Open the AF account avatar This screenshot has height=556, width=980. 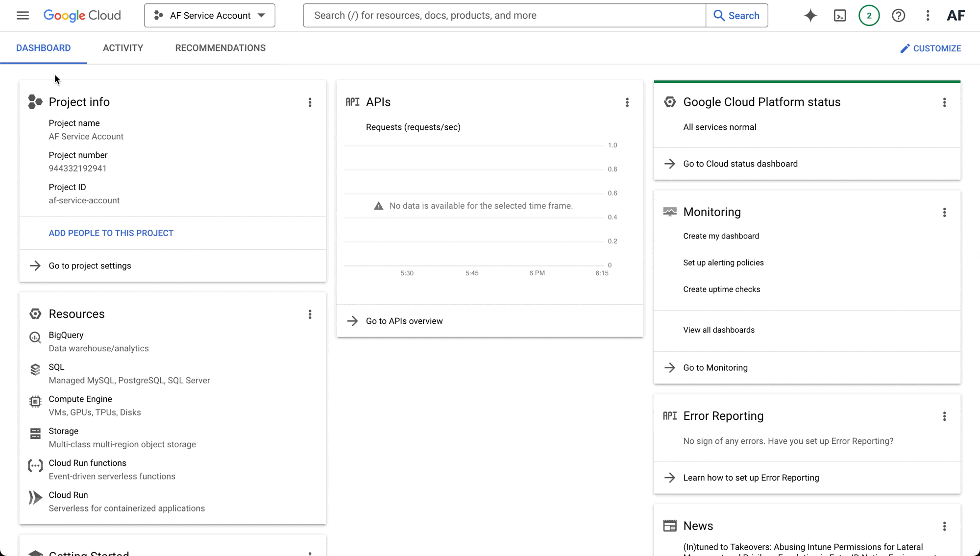pyautogui.click(x=955, y=15)
